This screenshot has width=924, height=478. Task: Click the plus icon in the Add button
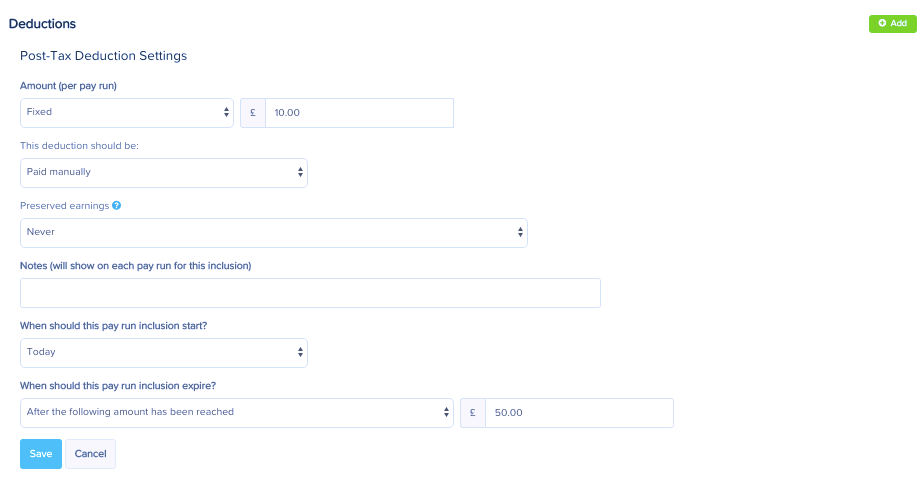882,23
